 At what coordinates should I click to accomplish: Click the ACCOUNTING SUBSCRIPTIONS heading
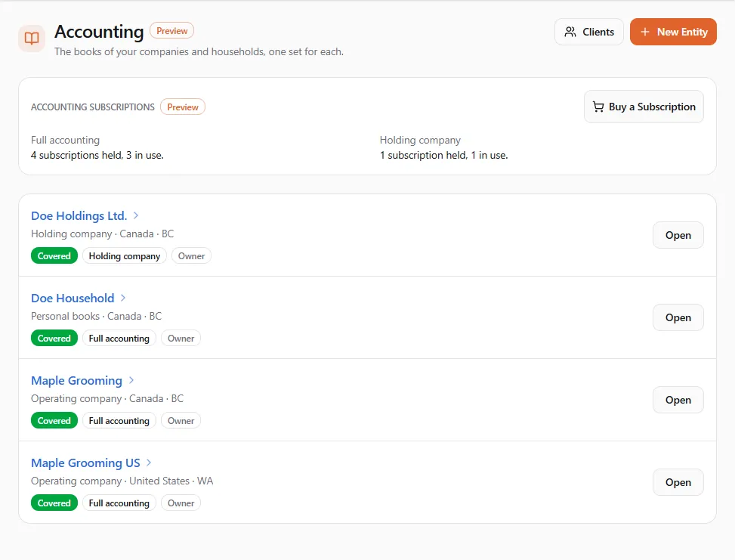93,107
